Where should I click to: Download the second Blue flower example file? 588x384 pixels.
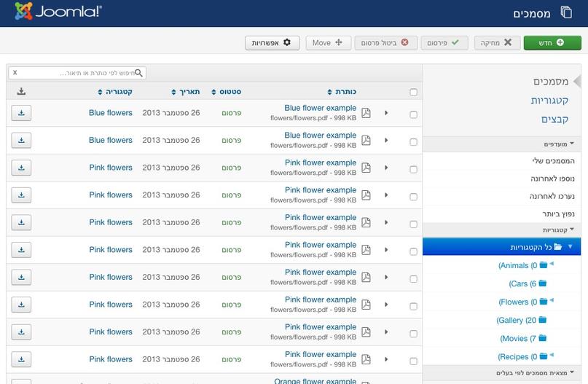tap(21, 140)
